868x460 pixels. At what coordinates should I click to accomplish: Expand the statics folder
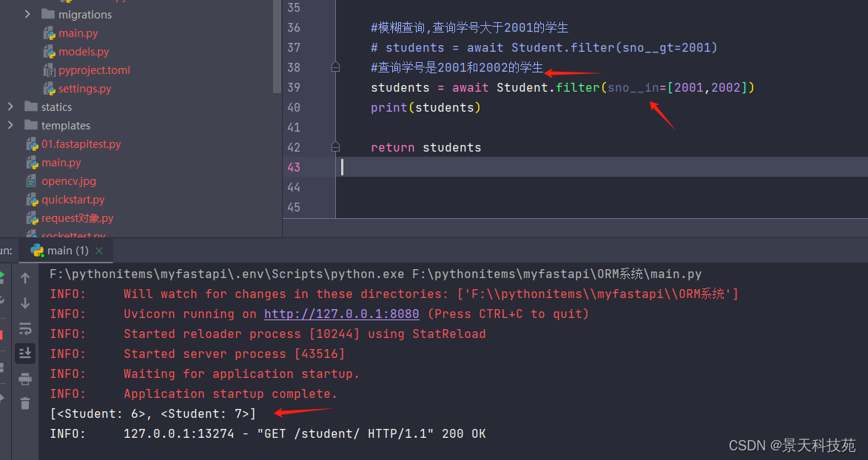(x=10, y=107)
